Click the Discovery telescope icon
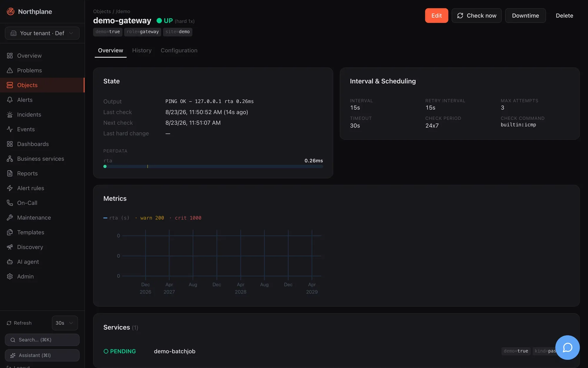Screen dimensions: 588x368 tap(10, 247)
